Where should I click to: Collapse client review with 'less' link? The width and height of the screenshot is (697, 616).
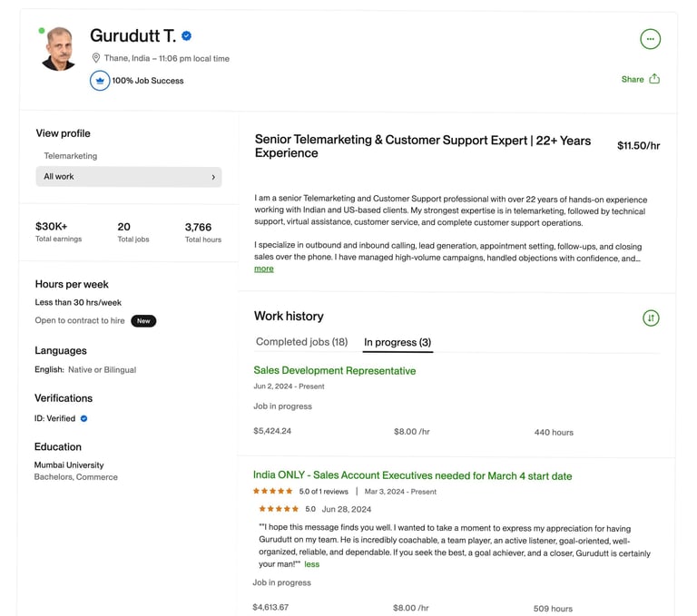pyautogui.click(x=311, y=564)
